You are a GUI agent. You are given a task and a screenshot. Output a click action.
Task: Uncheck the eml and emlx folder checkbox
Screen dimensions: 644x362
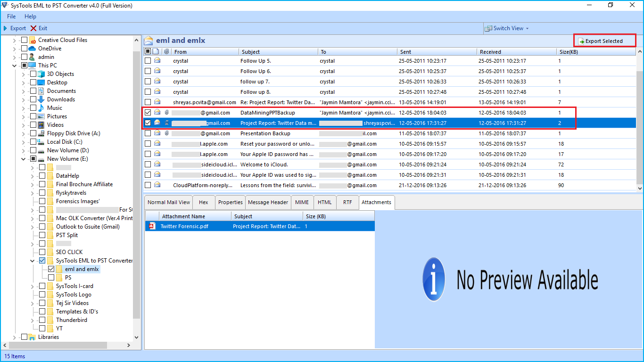coord(51,269)
